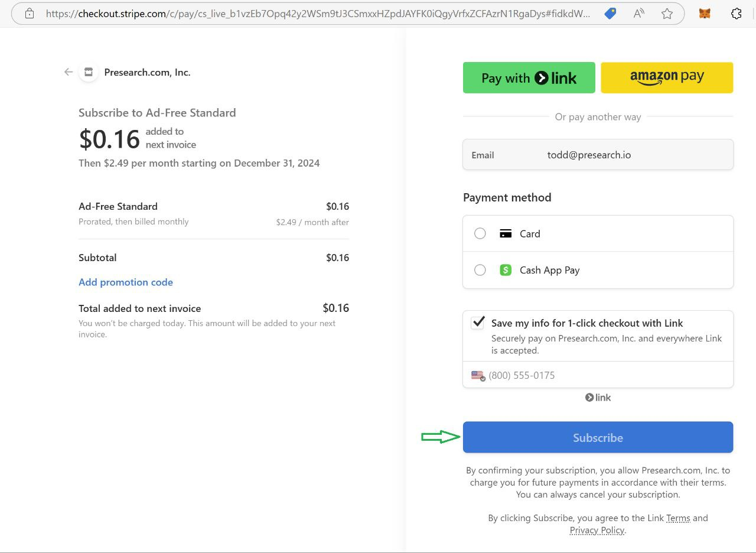This screenshot has width=756, height=553.
Task: Click Add promotion code link
Action: tap(126, 282)
